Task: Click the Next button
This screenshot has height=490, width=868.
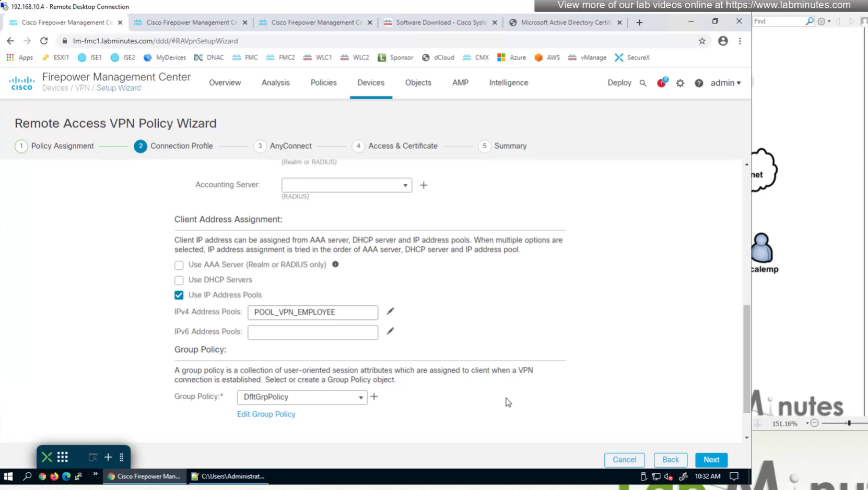Action: tap(711, 460)
